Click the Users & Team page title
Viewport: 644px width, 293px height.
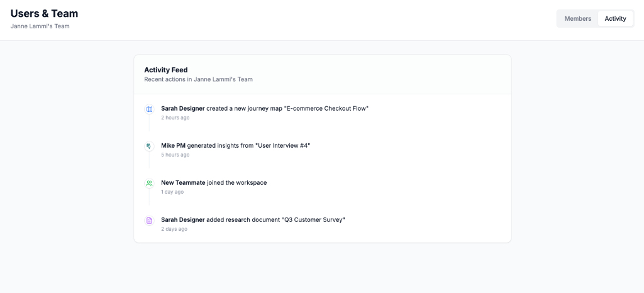(45, 13)
